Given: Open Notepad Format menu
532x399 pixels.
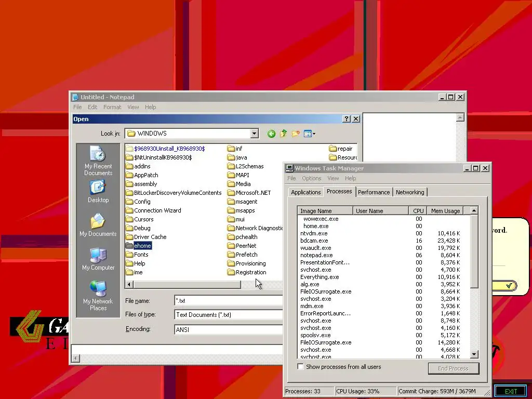Looking at the screenshot, I should click(x=112, y=107).
